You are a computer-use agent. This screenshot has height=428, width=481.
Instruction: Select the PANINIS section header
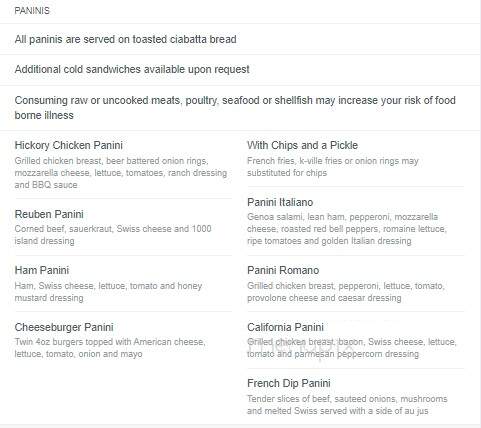[32, 11]
